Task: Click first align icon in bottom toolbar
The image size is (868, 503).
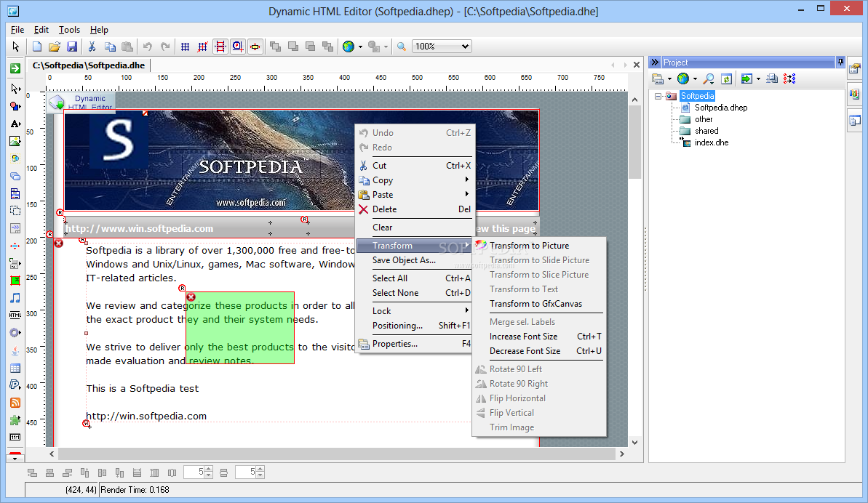Action: (32, 472)
